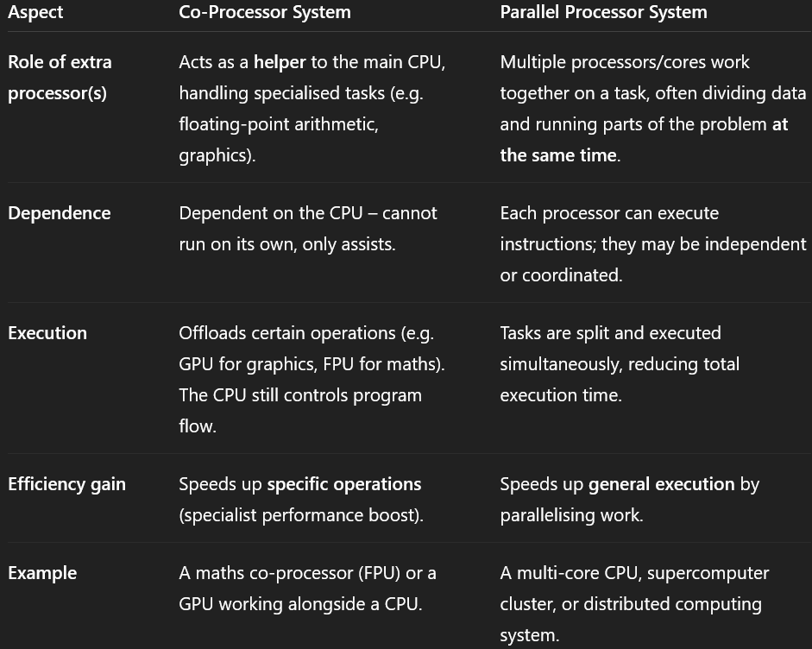
Task: Click the Co-Processor System column header
Action: click(264, 12)
